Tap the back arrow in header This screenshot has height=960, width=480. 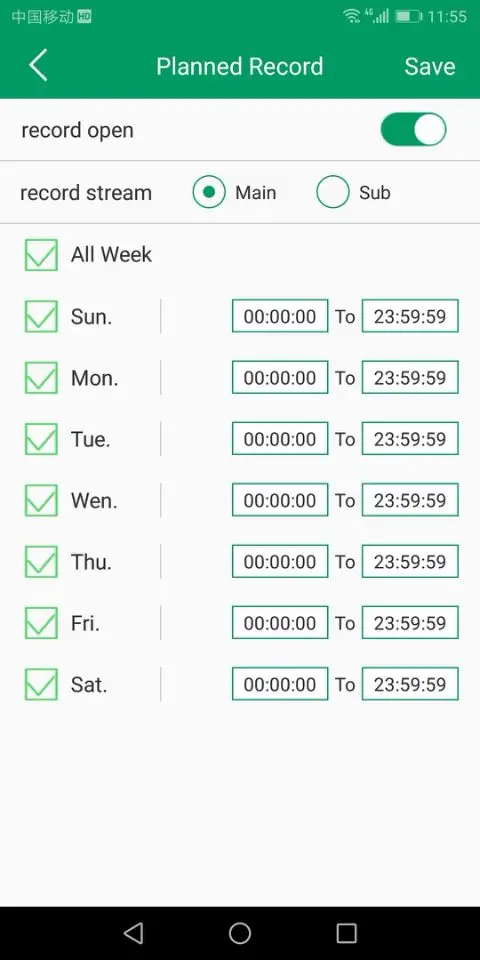38,66
